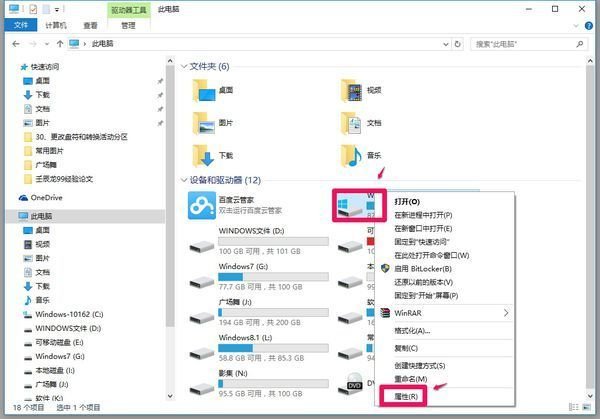
Task: Select the 广场舞 (J:) drive in main pane
Action: tap(259, 313)
